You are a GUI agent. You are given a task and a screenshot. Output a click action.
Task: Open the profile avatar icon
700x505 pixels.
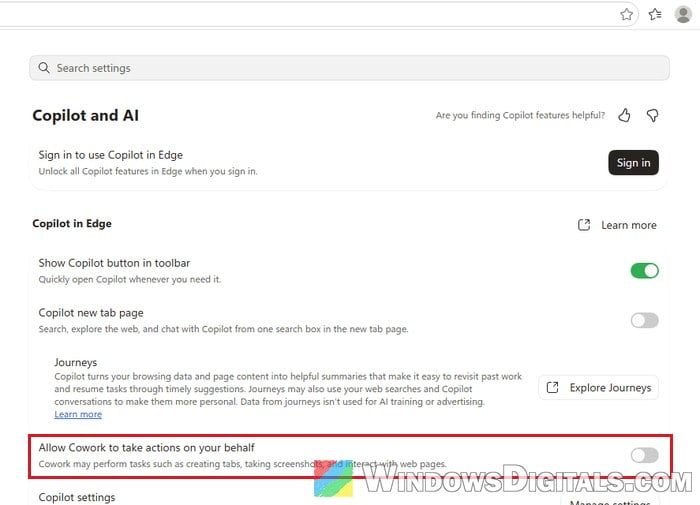tap(683, 14)
